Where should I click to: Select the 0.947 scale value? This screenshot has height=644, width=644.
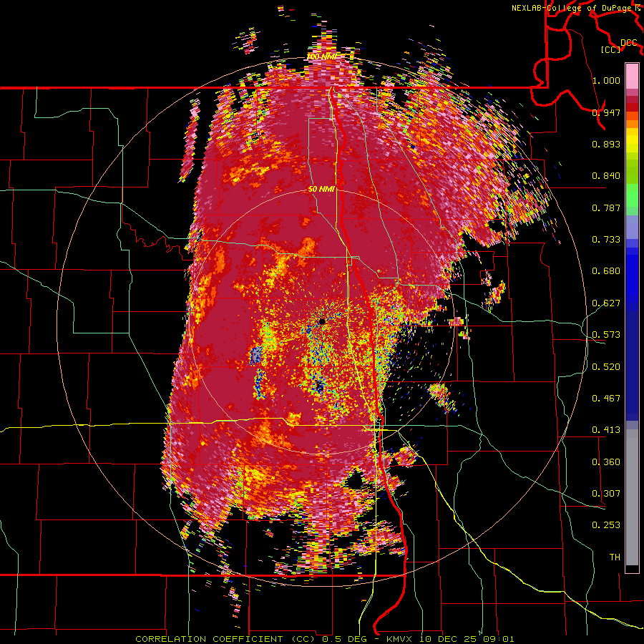click(x=606, y=112)
